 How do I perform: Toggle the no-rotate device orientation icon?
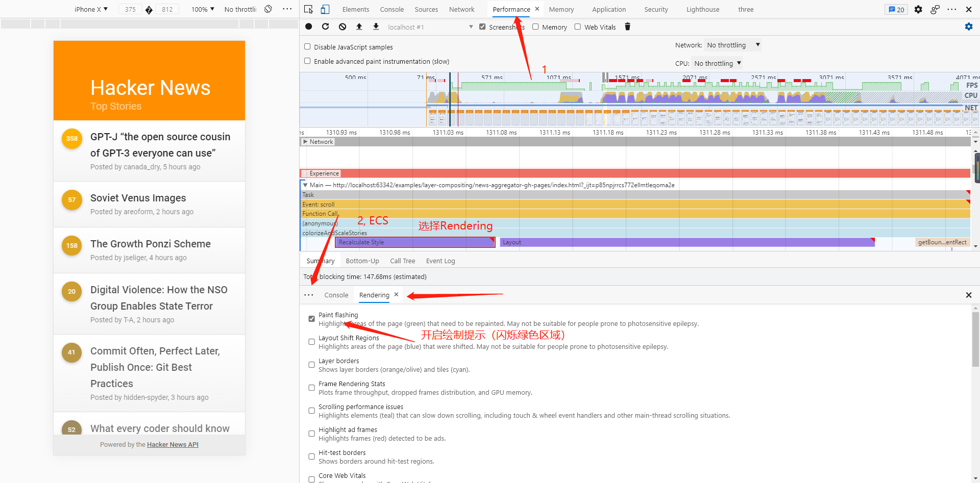coord(268,9)
